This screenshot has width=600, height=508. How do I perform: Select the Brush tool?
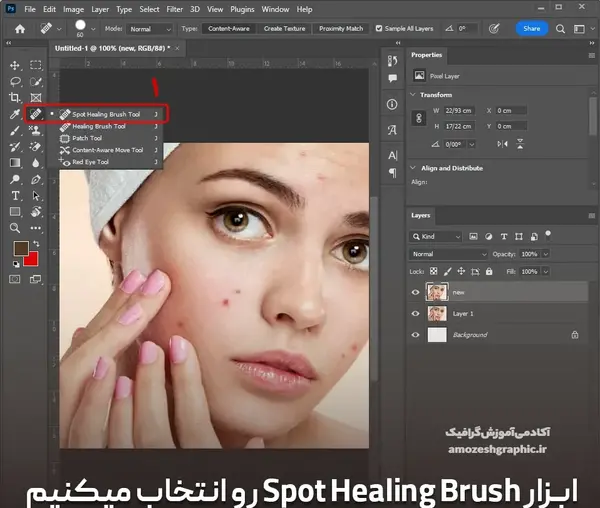[x=15, y=130]
